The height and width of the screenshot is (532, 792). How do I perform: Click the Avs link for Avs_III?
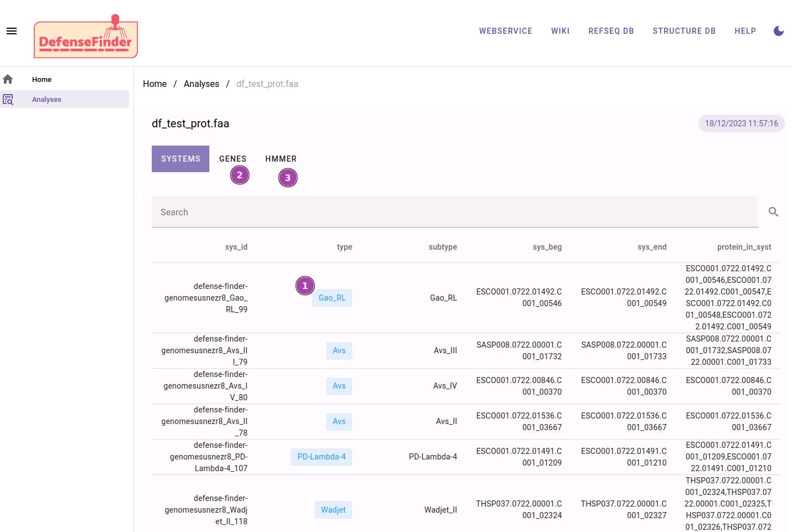tap(339, 350)
